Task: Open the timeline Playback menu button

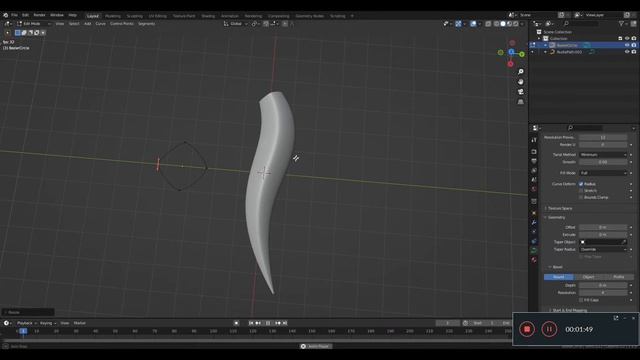Action: [x=26, y=323]
